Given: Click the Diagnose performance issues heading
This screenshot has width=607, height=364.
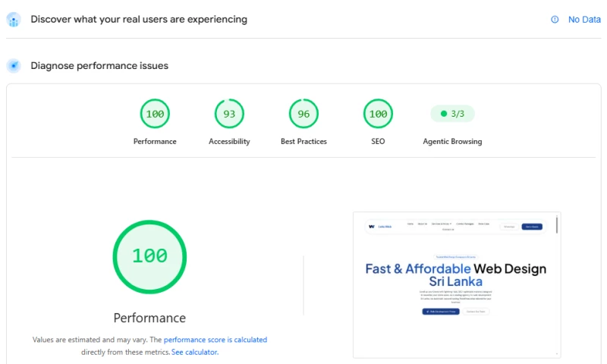Looking at the screenshot, I should pyautogui.click(x=99, y=66).
